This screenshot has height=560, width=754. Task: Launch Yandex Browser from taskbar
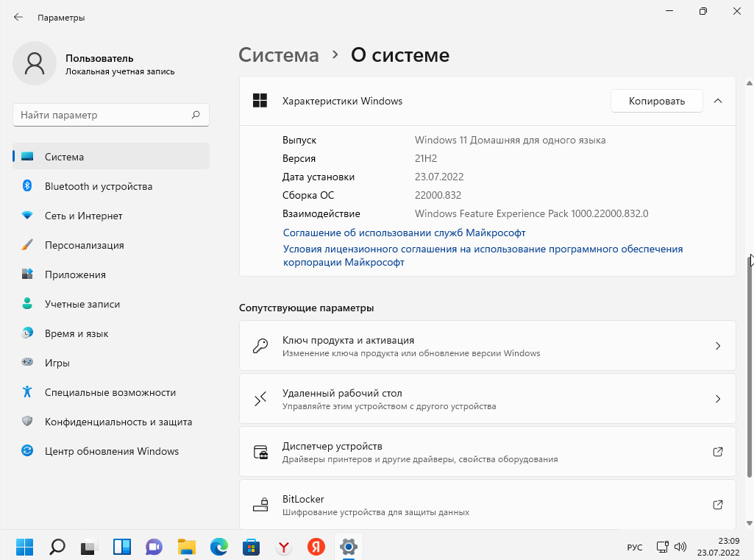point(284,547)
